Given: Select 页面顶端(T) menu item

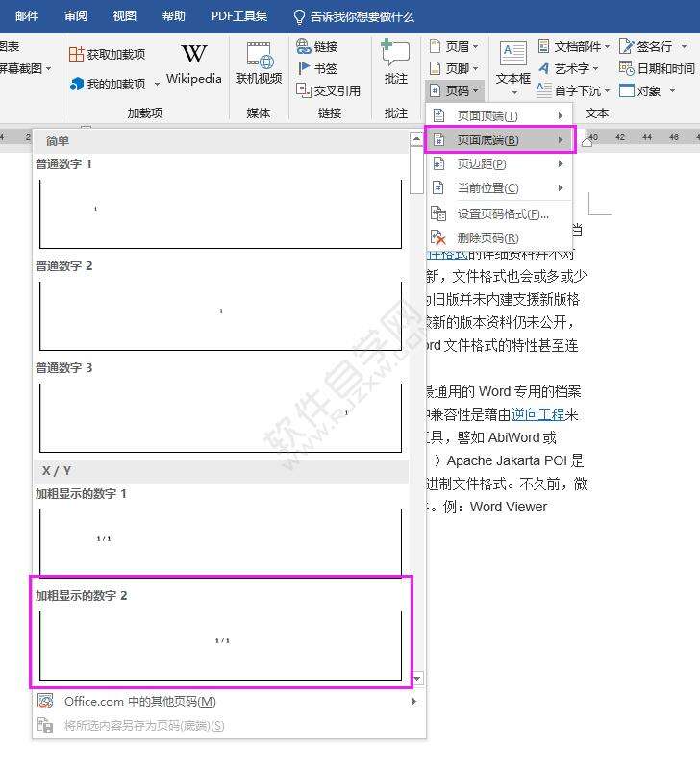Looking at the screenshot, I should tap(500, 116).
